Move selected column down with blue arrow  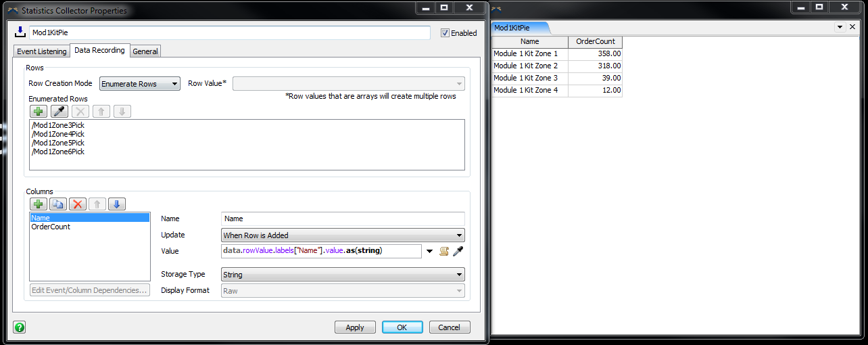click(117, 204)
